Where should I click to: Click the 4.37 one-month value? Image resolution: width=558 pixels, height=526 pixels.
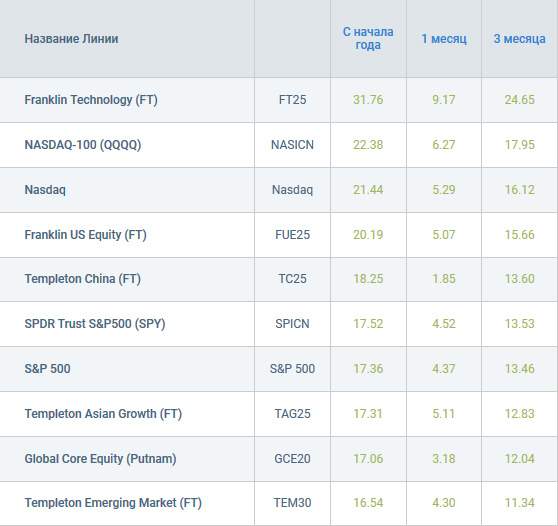tap(444, 369)
